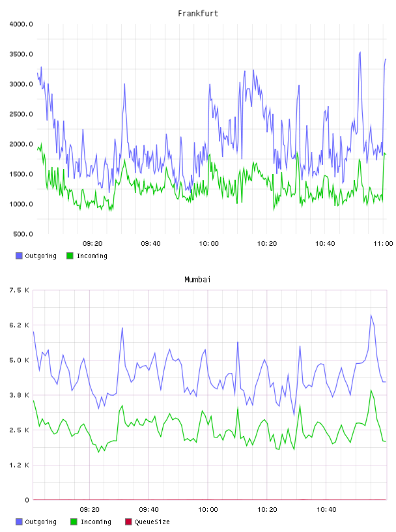
Task: Click the 4000.0 y-axis label in Frankfurt chart
Action: (21, 24)
